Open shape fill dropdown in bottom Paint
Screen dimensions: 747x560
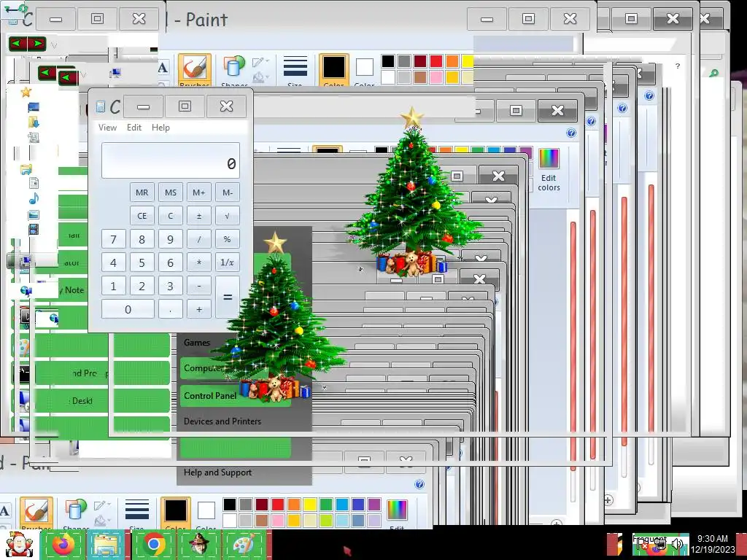(x=101, y=519)
